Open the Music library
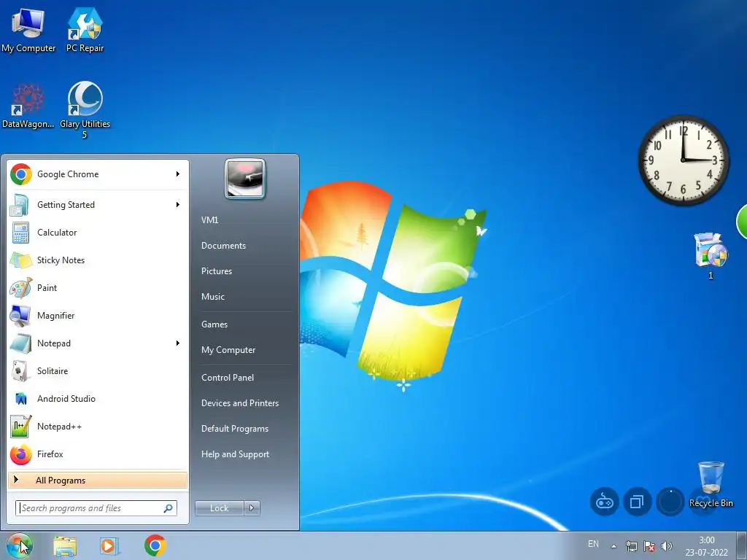This screenshot has width=747, height=560. (213, 297)
